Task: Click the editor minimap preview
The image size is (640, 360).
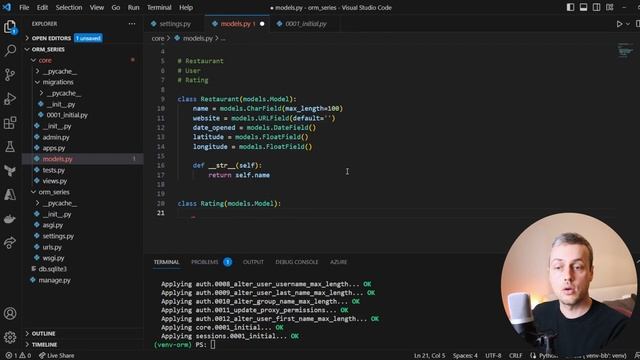Action: click(625, 50)
